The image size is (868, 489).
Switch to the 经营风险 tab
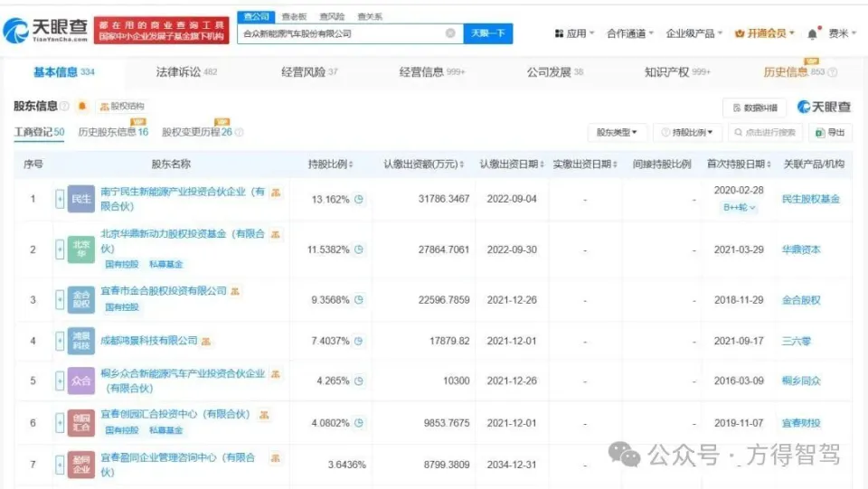pos(309,72)
